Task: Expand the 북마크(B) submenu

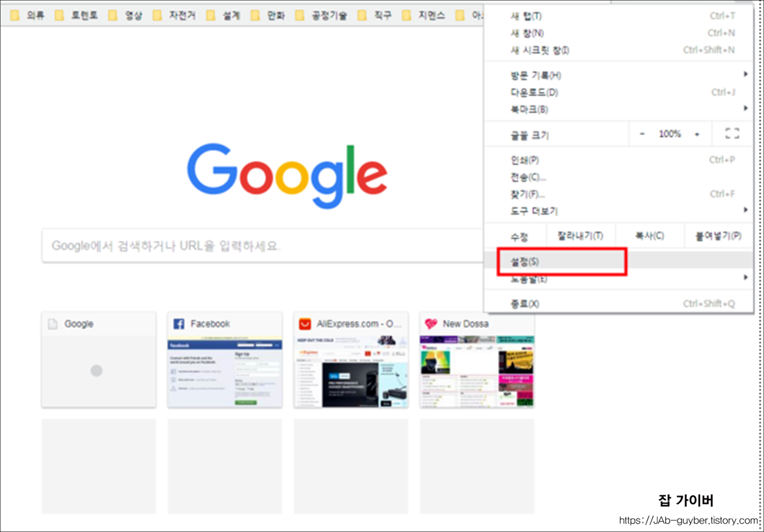Action: pos(618,109)
